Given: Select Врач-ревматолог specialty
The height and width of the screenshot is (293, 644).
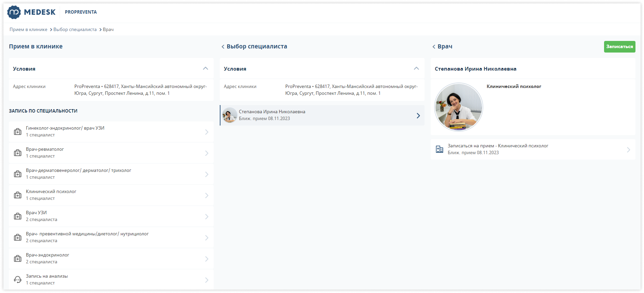Looking at the screenshot, I should coord(111,153).
